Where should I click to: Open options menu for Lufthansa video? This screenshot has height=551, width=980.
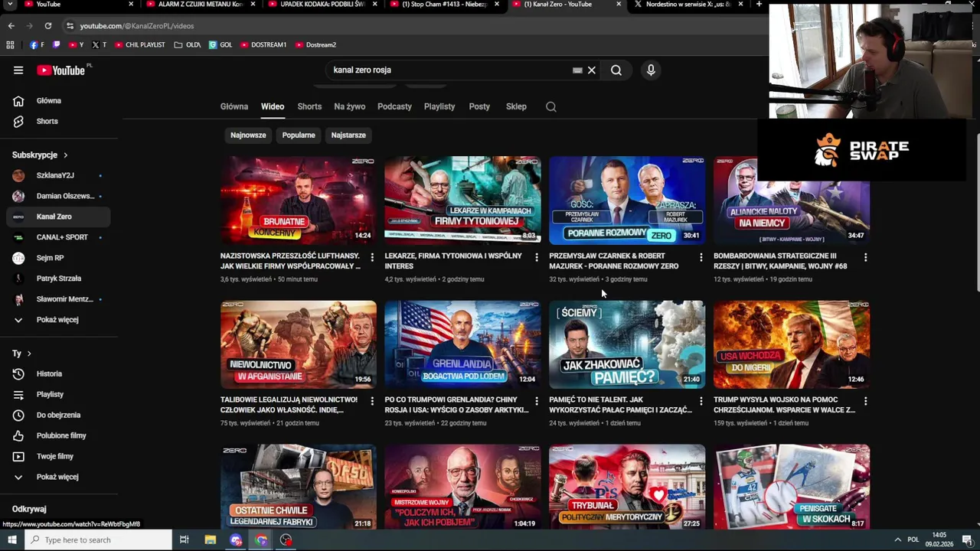[372, 257]
